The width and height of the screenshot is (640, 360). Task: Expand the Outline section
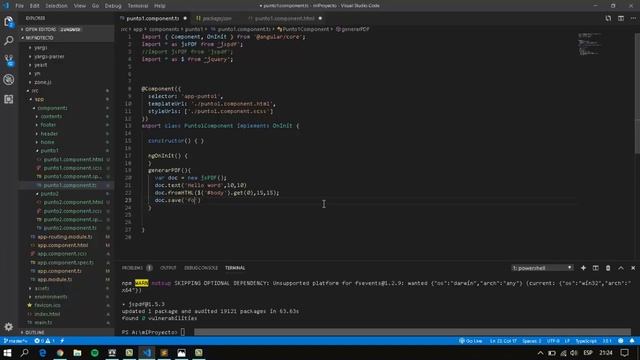(65, 332)
